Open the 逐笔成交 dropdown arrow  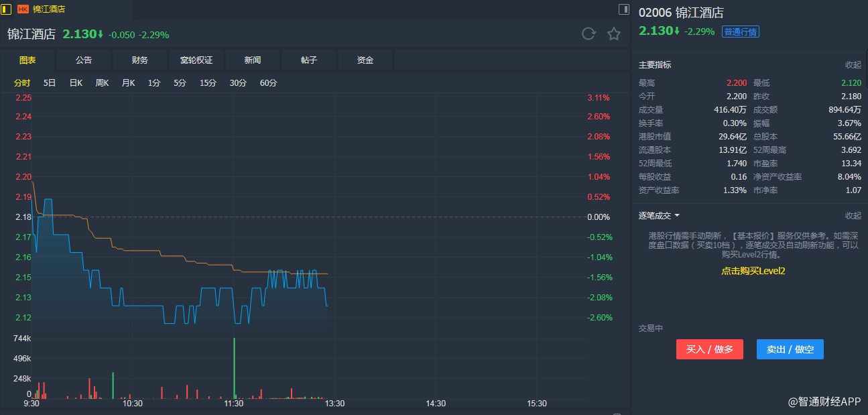pos(677,216)
